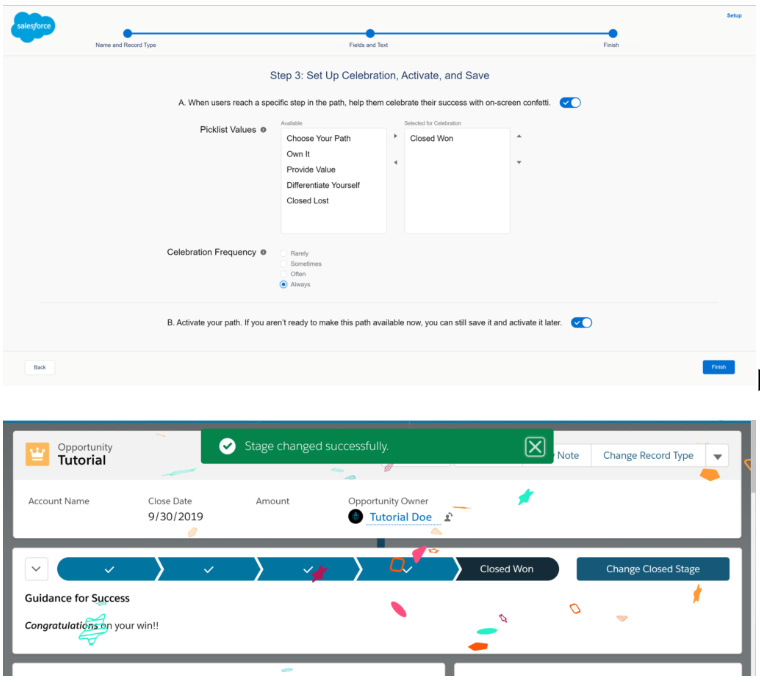Move selected celebration value down
Viewport: 760px width, 685px height.
519,162
